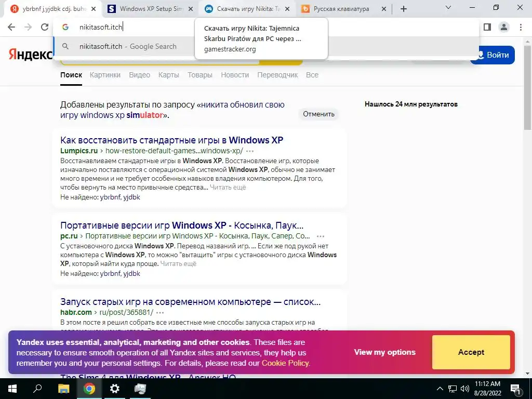Close the Yandex search tab
Image resolution: width=532 pixels, height=399 pixels.
(x=94, y=9)
